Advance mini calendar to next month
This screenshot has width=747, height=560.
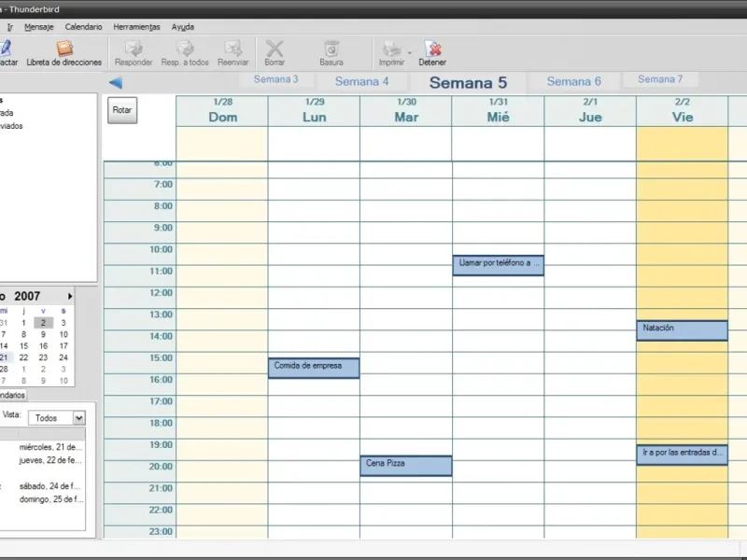[70, 296]
